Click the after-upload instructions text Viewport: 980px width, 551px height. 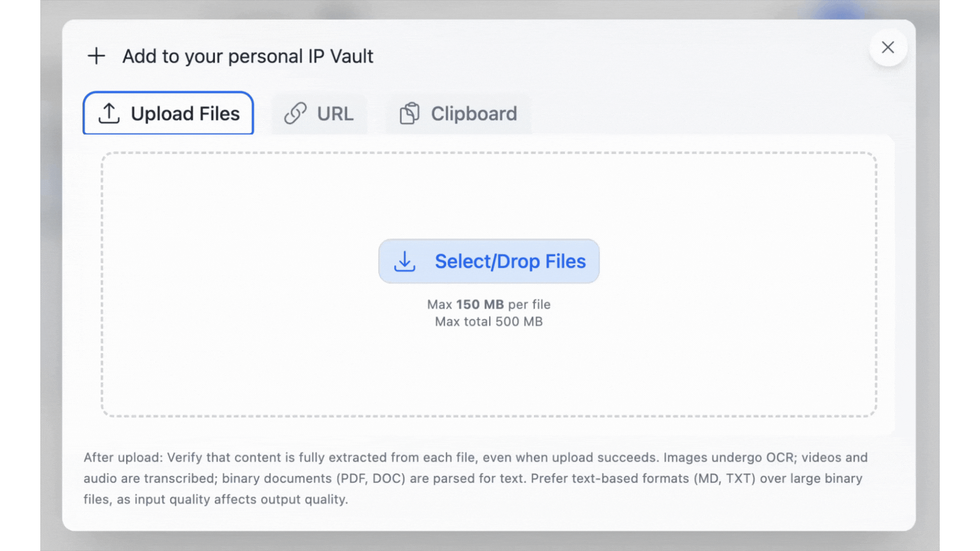click(475, 478)
